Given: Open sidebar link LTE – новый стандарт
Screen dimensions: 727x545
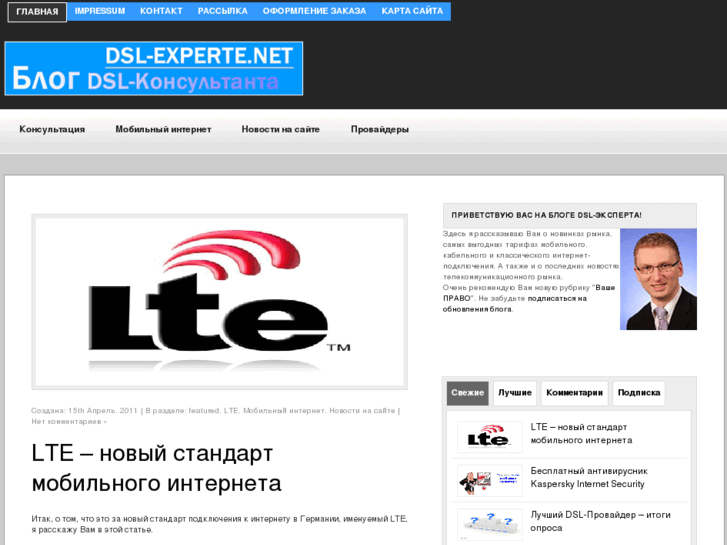Looking at the screenshot, I should coord(581,433).
